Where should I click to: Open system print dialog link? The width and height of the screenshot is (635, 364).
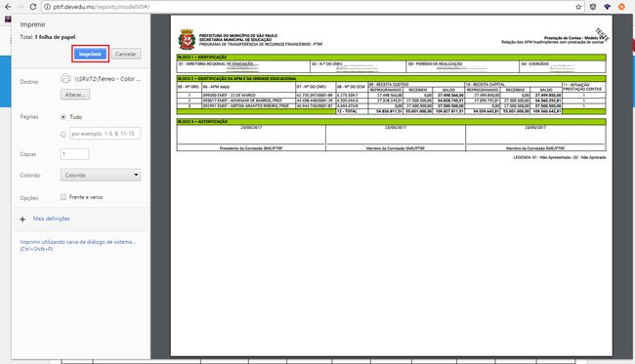click(x=78, y=245)
